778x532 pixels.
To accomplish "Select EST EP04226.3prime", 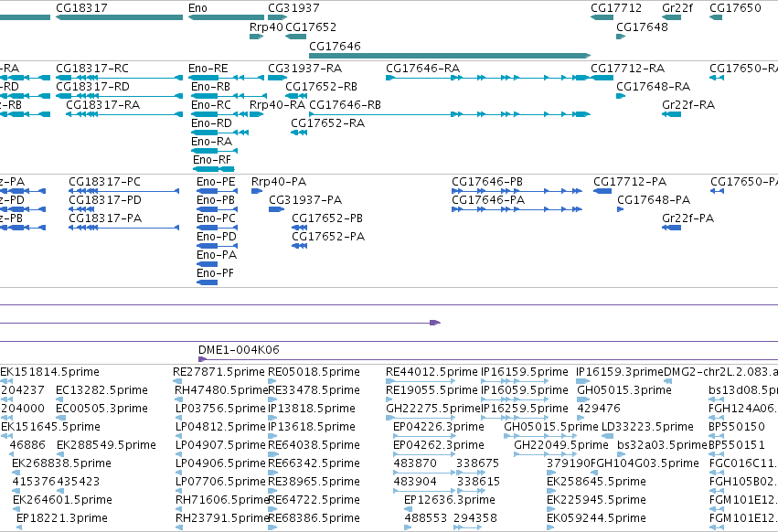I will point(439,427).
